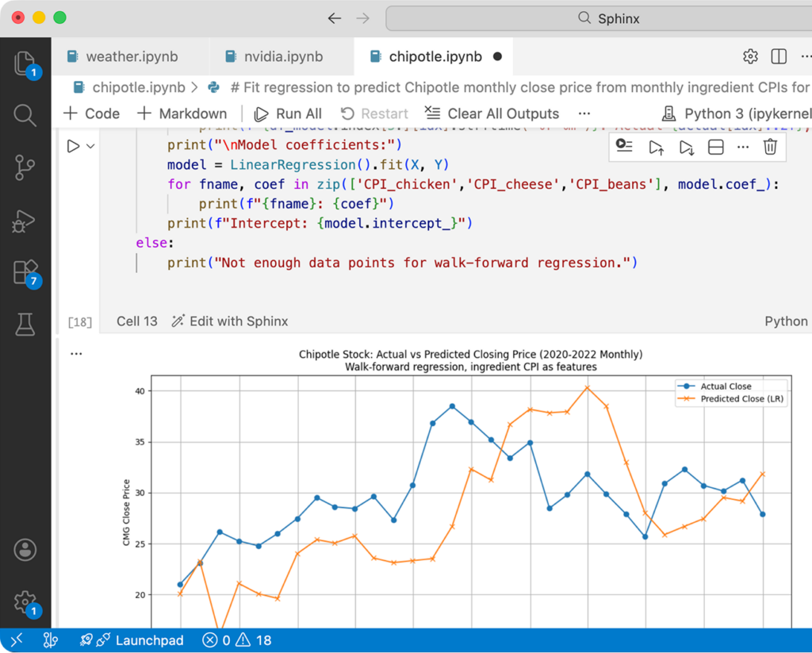Viewport: 812px width, 653px height.
Task: Click Edit with Sphinx on Cell 13
Action: (230, 321)
